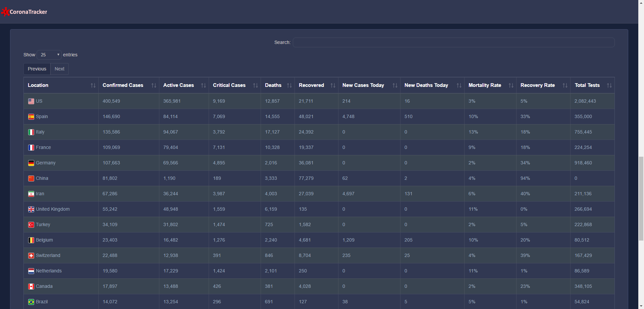The height and width of the screenshot is (309, 644).
Task: Click Germany recovered value 36,081
Action: point(306,163)
